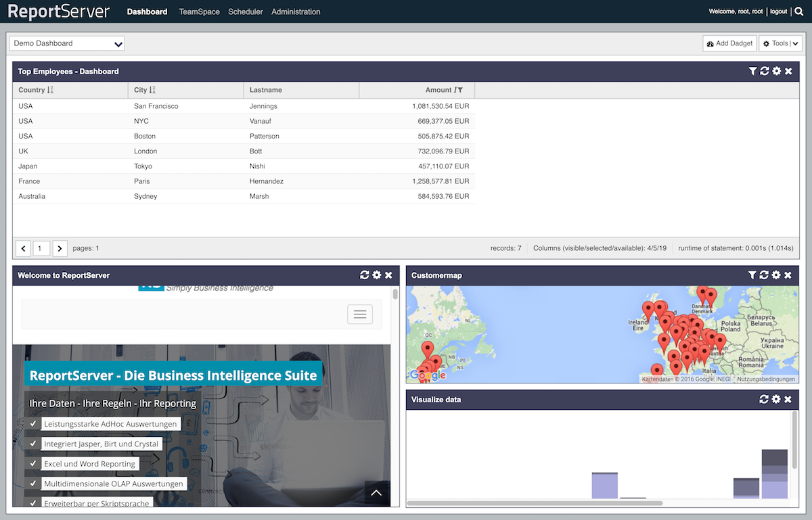Click the 732,096.79 EUR amount cell
The height and width of the screenshot is (520, 812).
(x=417, y=151)
